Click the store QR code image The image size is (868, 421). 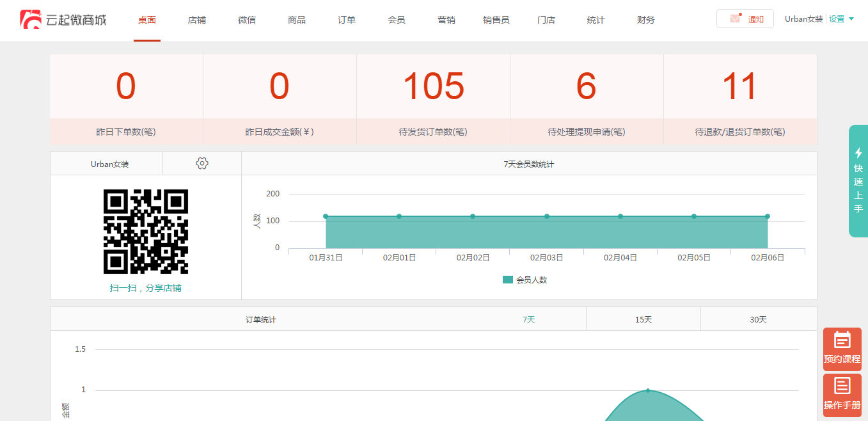tap(146, 232)
